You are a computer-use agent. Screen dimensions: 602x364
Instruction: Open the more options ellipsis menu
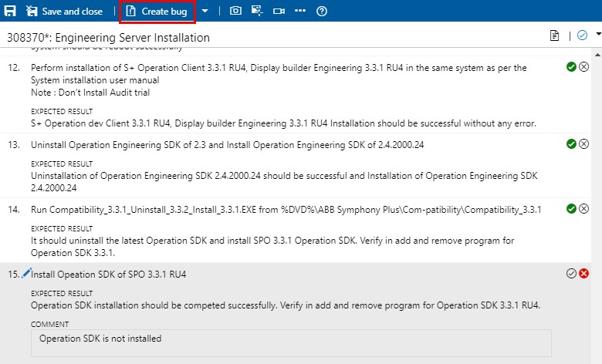click(300, 11)
